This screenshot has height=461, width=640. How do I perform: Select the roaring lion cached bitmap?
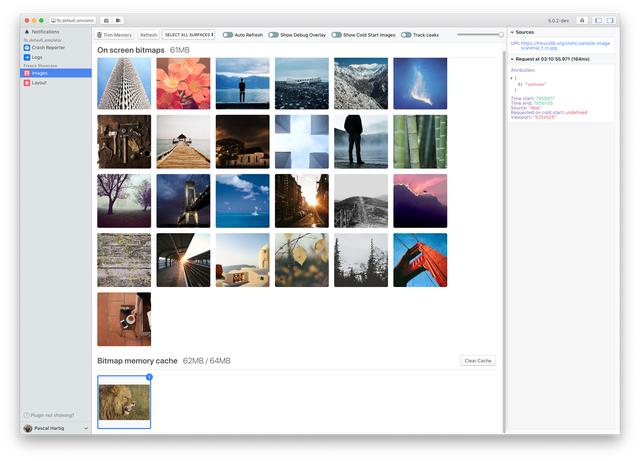(124, 402)
